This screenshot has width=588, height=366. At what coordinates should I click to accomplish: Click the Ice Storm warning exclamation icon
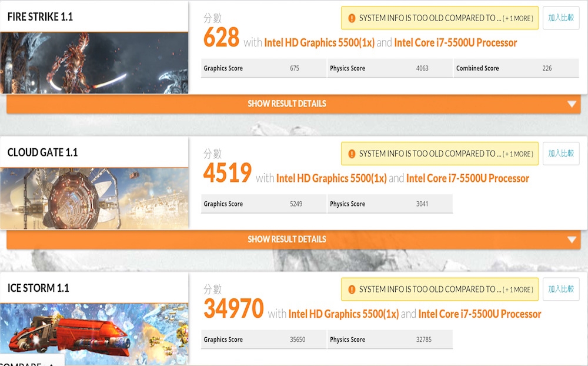tap(352, 290)
